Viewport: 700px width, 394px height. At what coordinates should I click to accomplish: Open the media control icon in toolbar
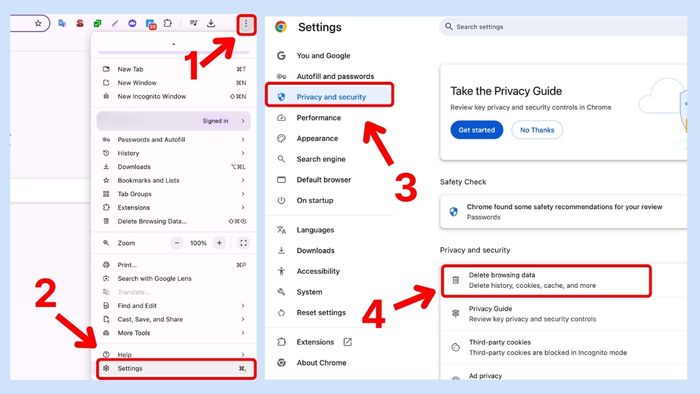[193, 23]
